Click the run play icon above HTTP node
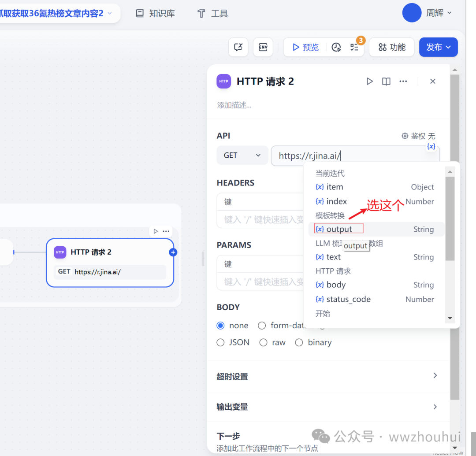 tap(156, 231)
